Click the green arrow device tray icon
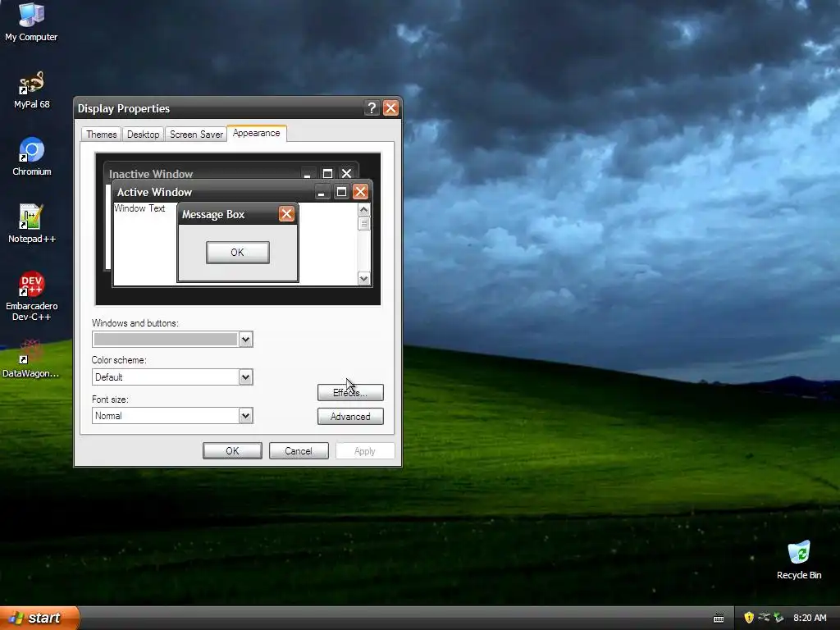Viewport: 840px width, 630px height. [x=778, y=618]
